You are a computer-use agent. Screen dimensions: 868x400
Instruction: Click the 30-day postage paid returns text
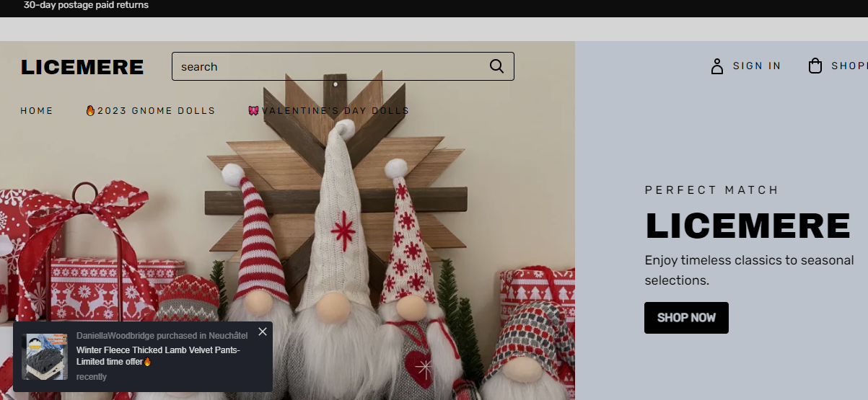pyautogui.click(x=86, y=5)
